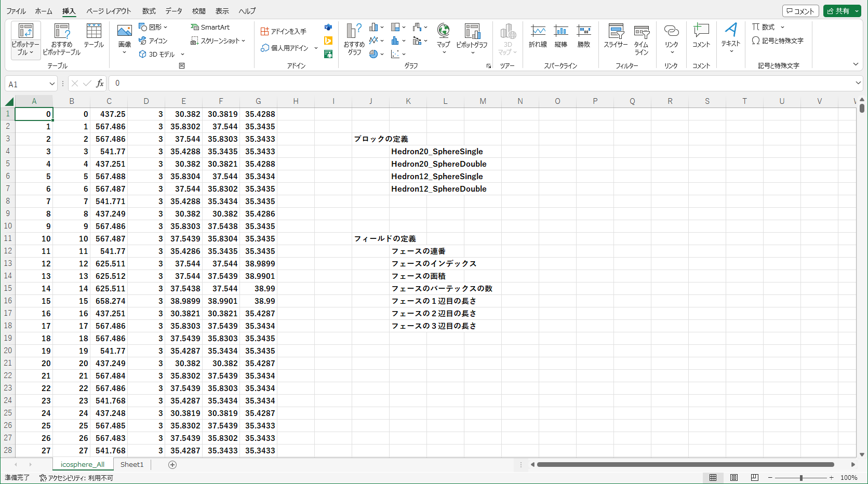Expand the formula bar

click(x=858, y=83)
